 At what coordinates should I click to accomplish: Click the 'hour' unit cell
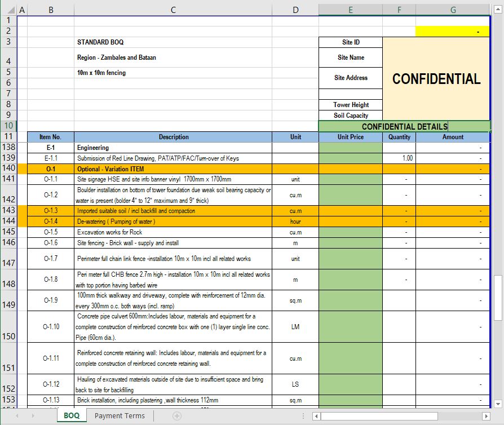coord(295,222)
